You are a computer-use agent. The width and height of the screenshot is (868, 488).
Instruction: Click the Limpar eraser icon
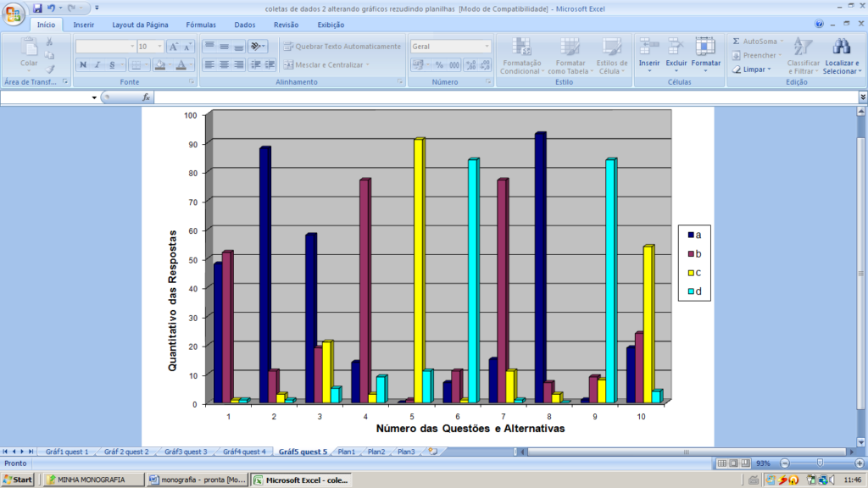(737, 69)
